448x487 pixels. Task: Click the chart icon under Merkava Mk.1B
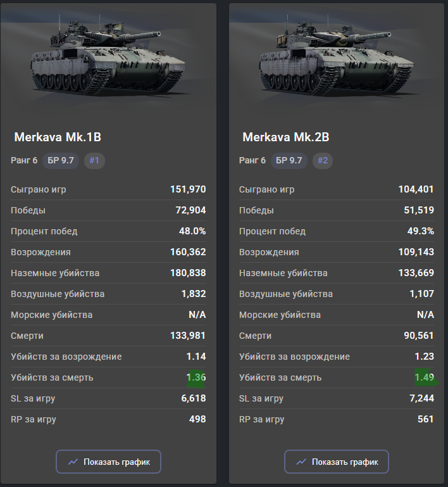73,462
